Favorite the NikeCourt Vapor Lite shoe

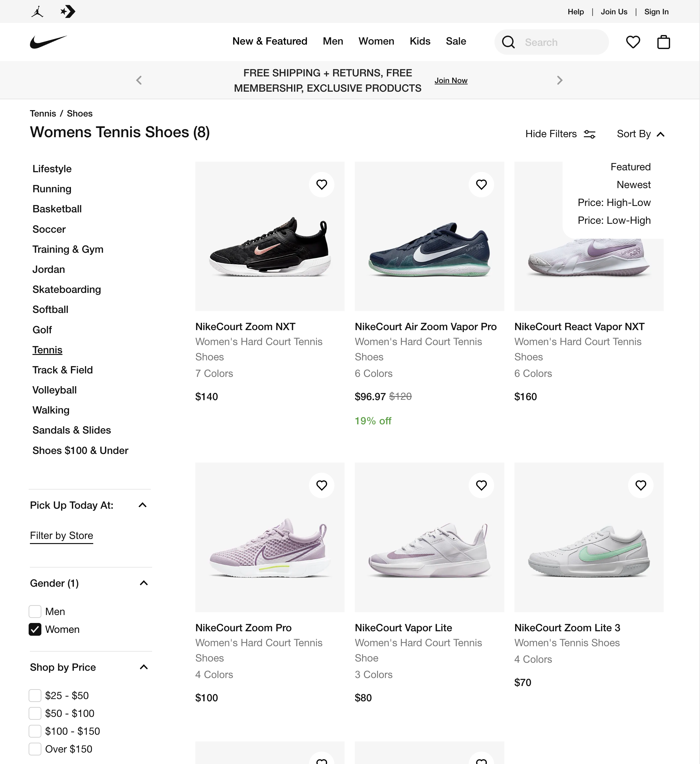(481, 485)
